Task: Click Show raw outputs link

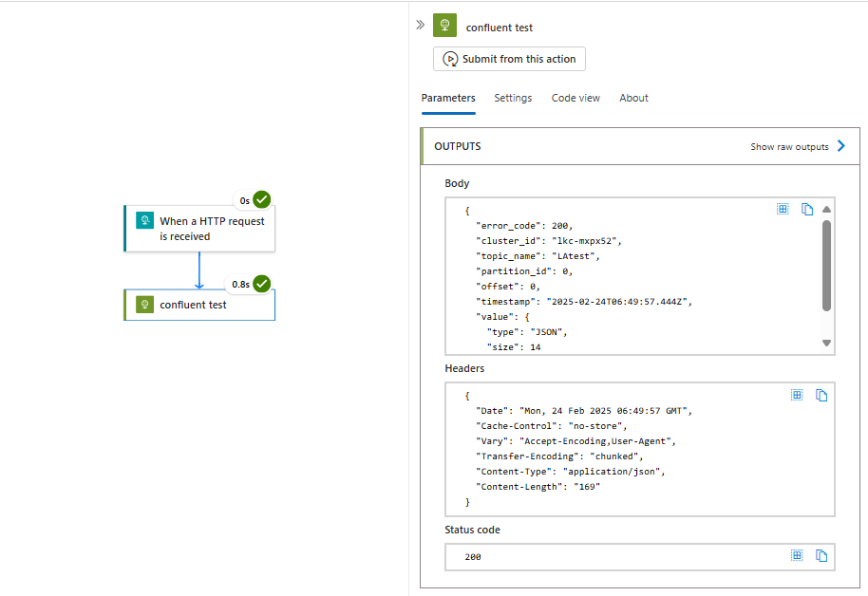Action: point(789,147)
